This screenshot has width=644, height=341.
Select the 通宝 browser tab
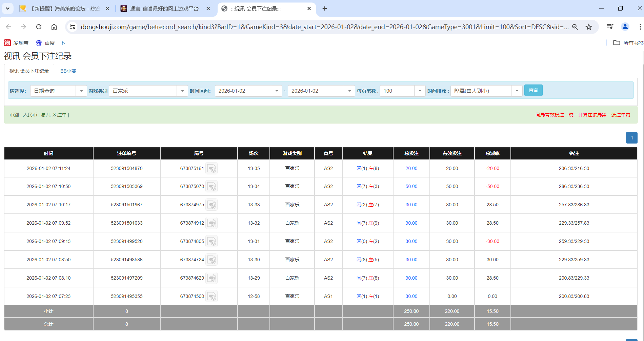coord(159,9)
